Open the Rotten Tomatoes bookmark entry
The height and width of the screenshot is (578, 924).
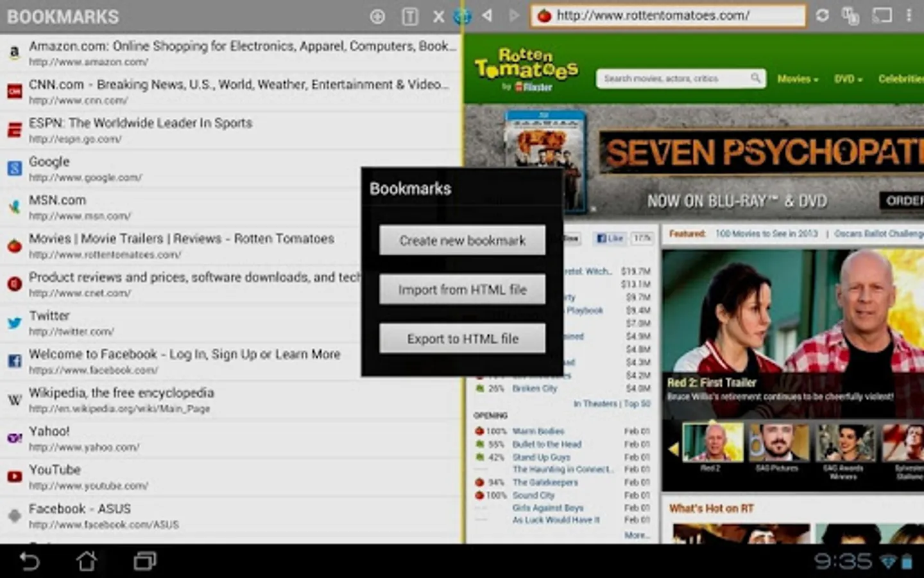[180, 246]
